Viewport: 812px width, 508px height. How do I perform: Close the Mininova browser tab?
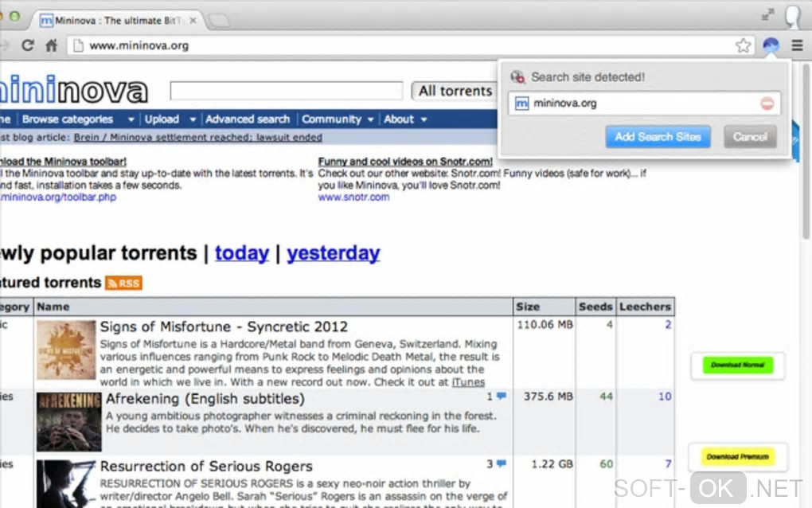(193, 20)
